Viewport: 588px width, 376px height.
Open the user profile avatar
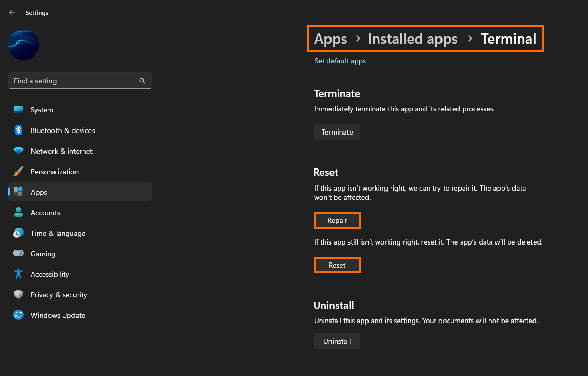click(24, 45)
